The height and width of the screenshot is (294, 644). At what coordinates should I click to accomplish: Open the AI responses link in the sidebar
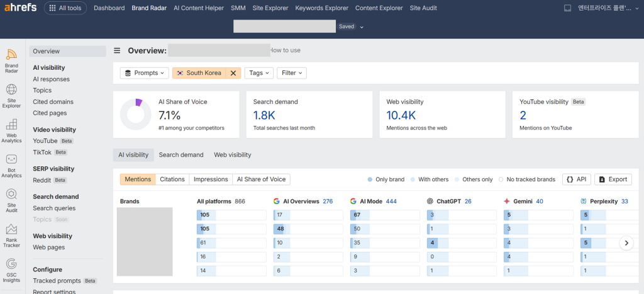tap(51, 79)
